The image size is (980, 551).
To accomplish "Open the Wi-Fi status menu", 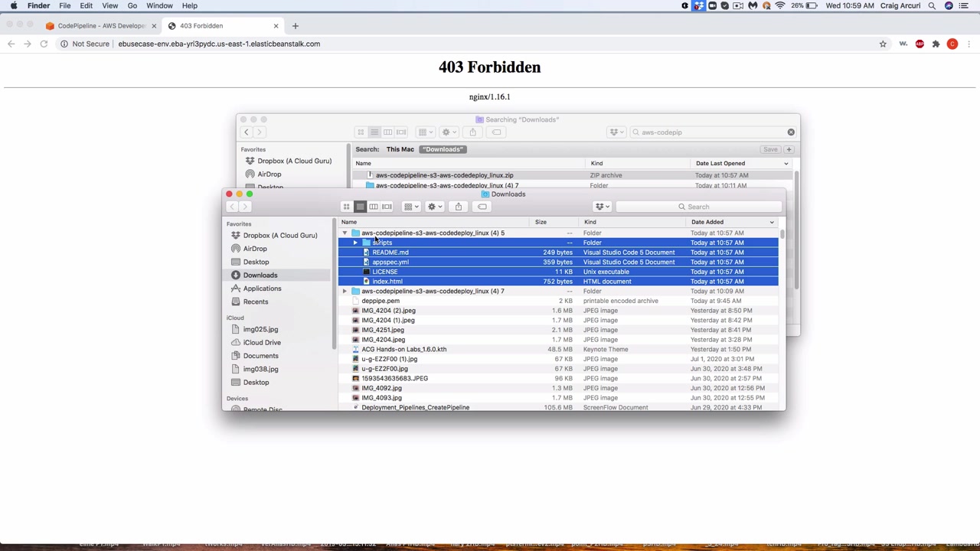I will [x=779, y=5].
